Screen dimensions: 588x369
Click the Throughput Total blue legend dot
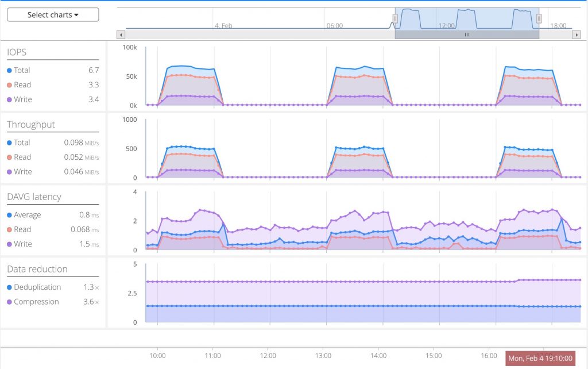(9, 143)
